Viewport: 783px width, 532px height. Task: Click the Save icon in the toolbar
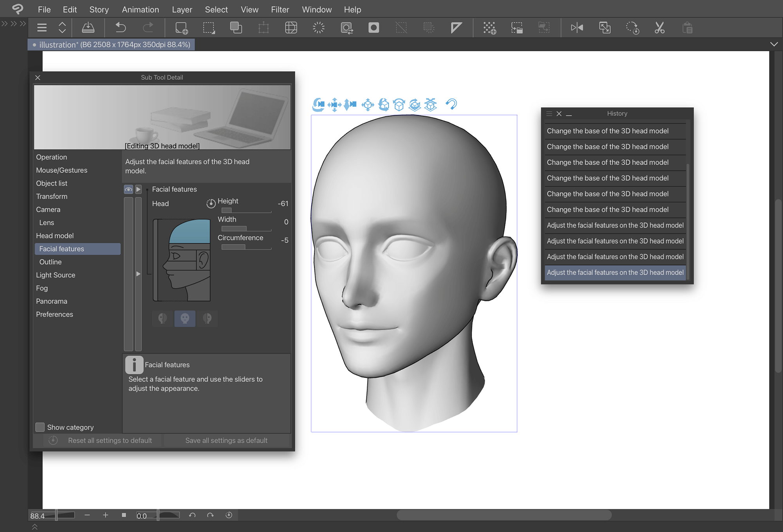tap(88, 28)
